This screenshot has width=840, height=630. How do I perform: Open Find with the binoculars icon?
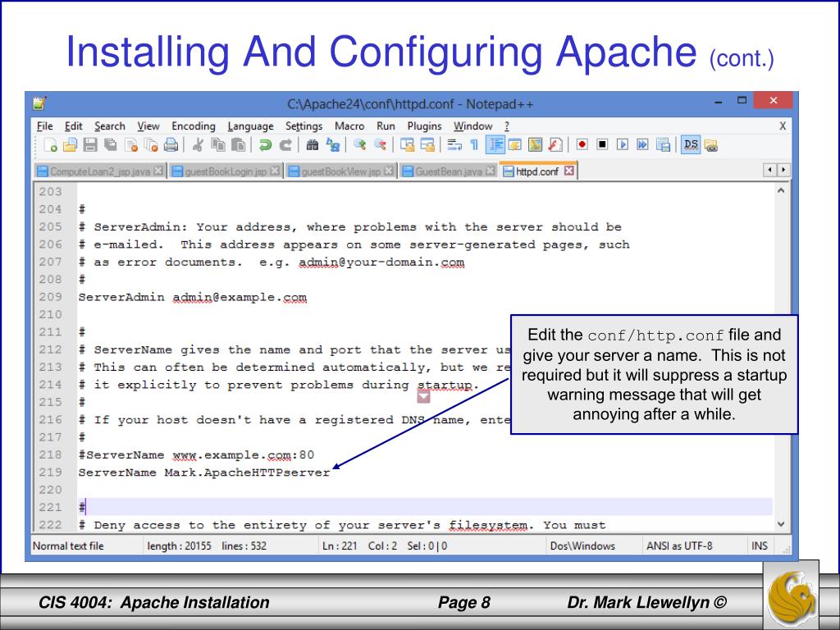point(313,144)
